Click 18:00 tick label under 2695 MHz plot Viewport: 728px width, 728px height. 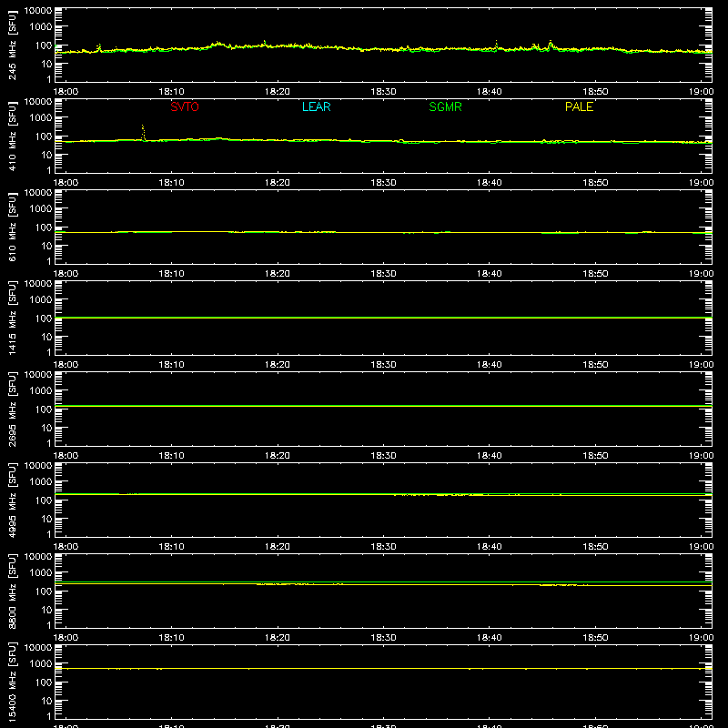pyautogui.click(x=66, y=456)
